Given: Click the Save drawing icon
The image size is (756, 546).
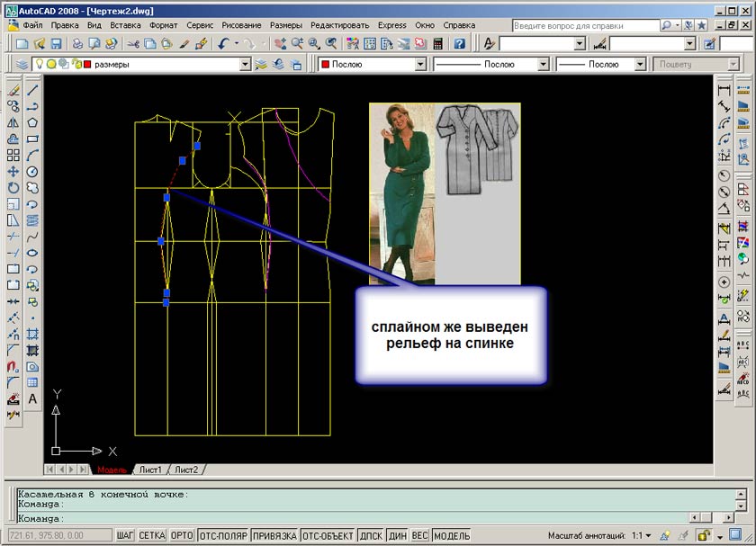Looking at the screenshot, I should 56,43.
